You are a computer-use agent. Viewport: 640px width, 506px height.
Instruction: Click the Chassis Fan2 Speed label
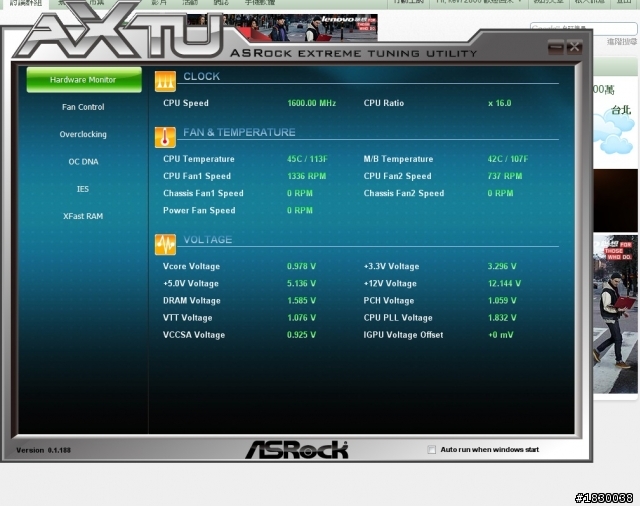tap(404, 193)
